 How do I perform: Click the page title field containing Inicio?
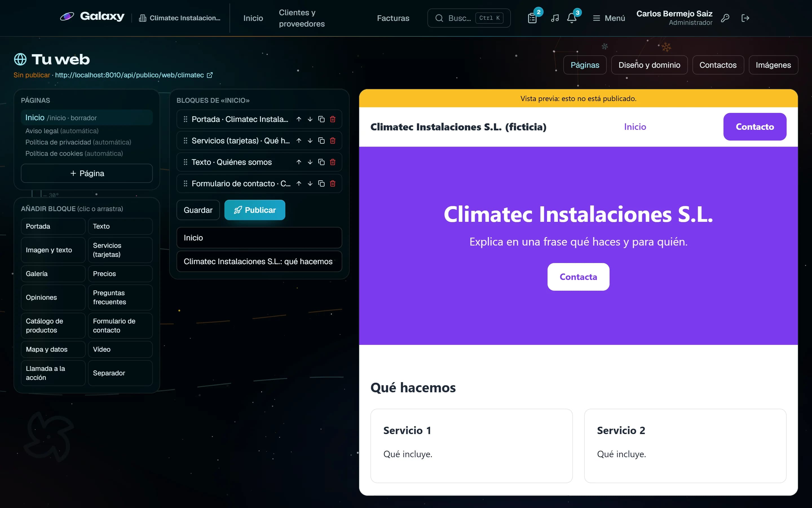(x=259, y=238)
